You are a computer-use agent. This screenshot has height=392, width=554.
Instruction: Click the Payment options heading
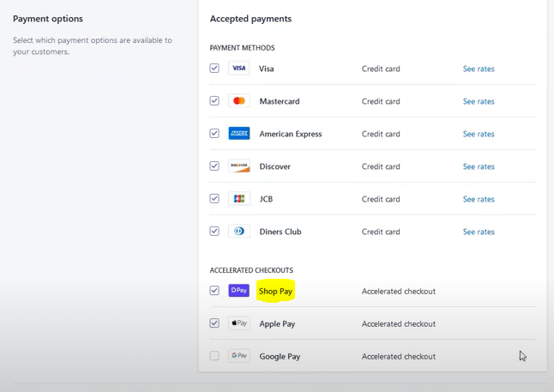click(x=48, y=19)
